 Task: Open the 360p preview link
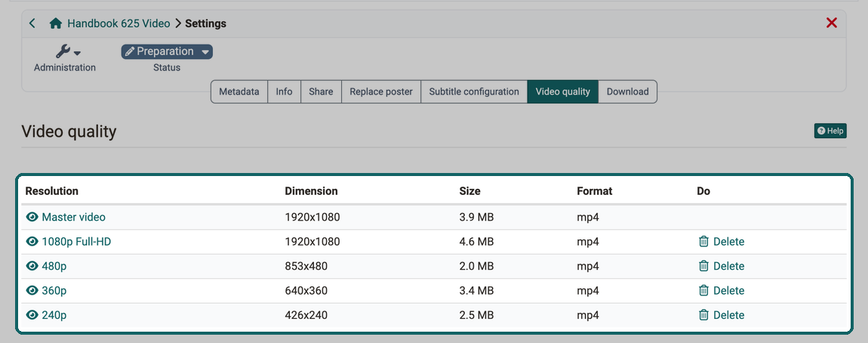(54, 290)
